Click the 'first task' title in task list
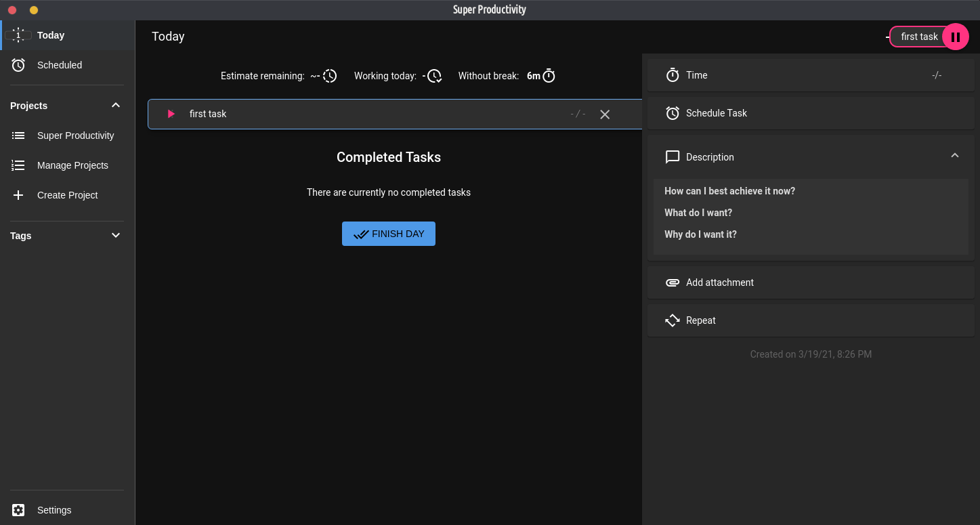The width and height of the screenshot is (980, 525). (208, 114)
